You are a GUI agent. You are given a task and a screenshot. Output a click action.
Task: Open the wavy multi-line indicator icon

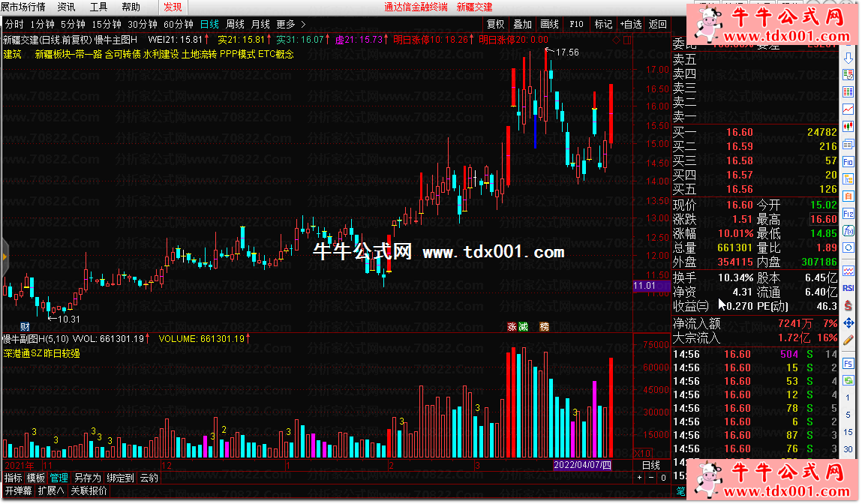(x=848, y=271)
